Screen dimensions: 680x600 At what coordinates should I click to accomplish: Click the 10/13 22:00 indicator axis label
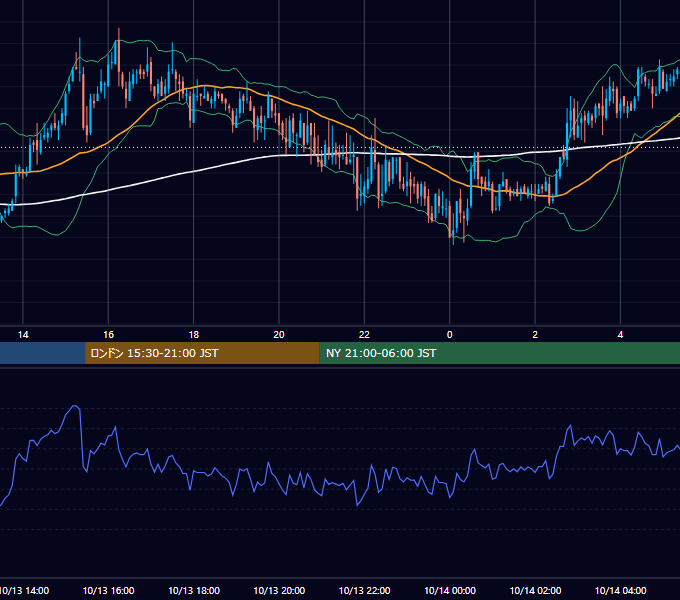click(x=364, y=591)
